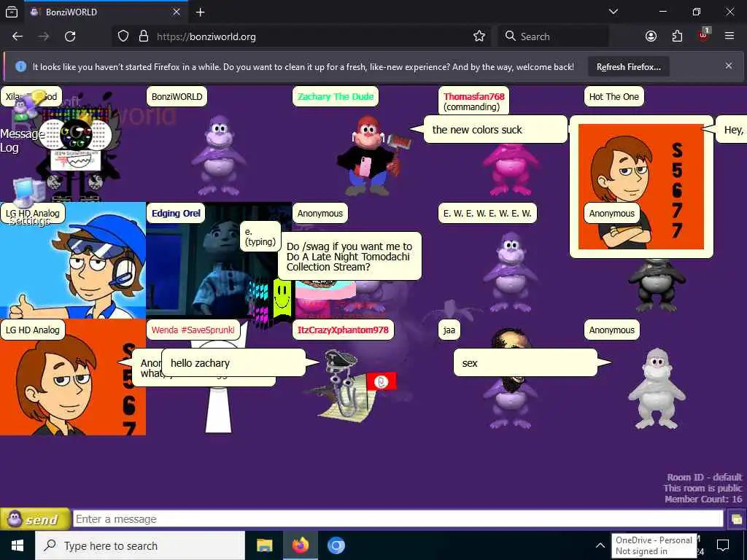Click the BonziWORLD purple Bonzi character
The image size is (747, 560).
tap(219, 155)
